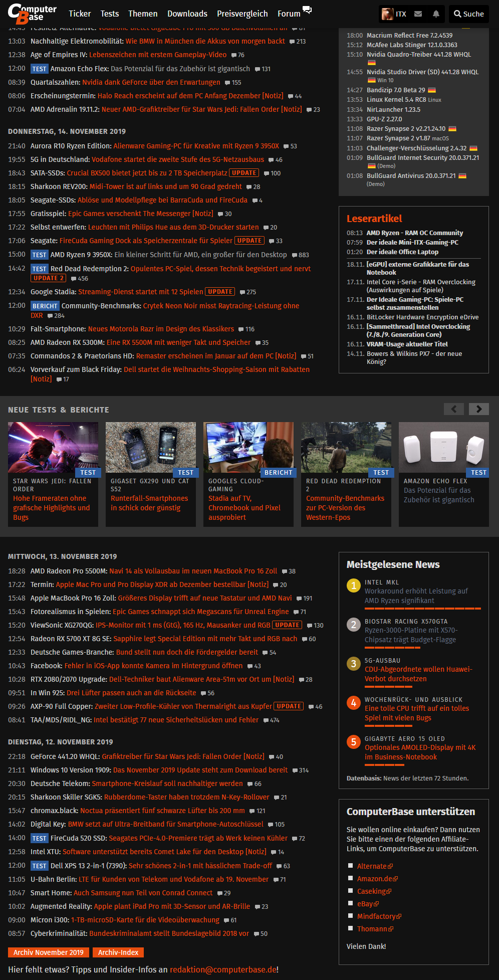Open comments of AMD Ryzen 9 3950X test
This screenshot has height=980, width=499.
pos(301,255)
